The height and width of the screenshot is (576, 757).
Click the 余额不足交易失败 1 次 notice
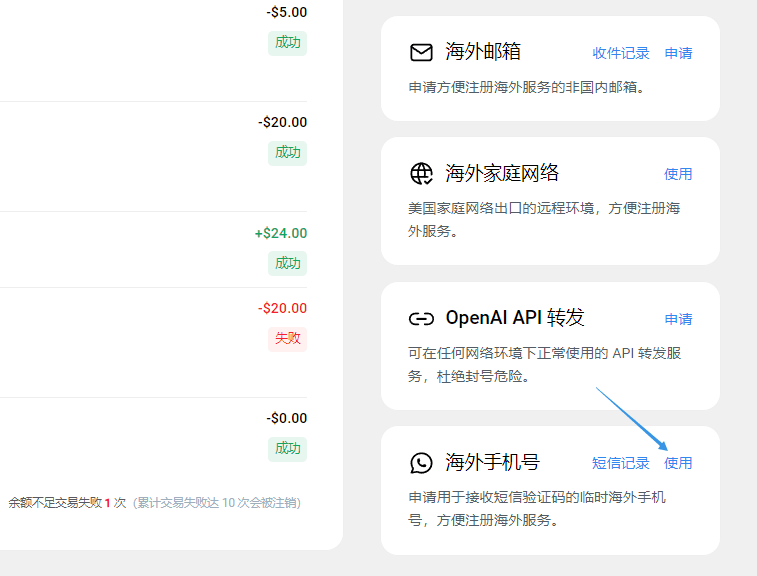[x=67, y=503]
